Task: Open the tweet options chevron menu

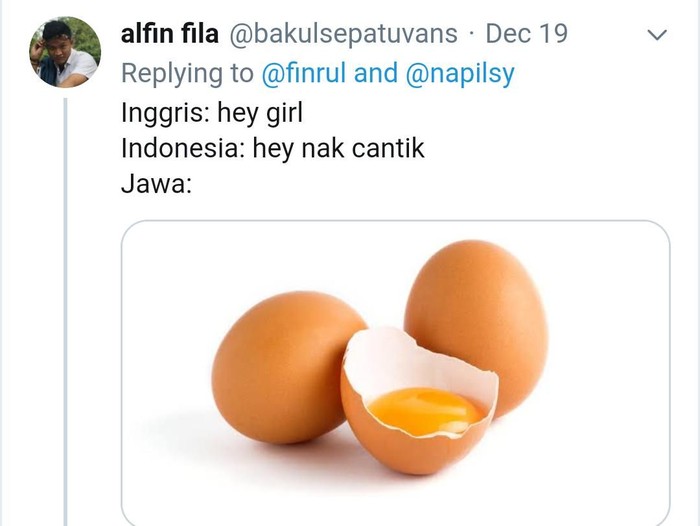Action: [x=657, y=34]
